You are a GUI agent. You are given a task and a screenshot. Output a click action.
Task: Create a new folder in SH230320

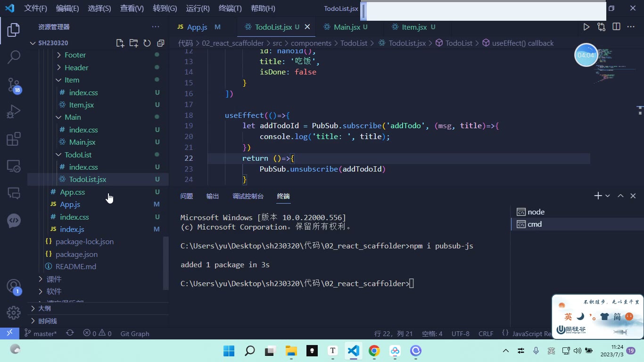pos(134,43)
